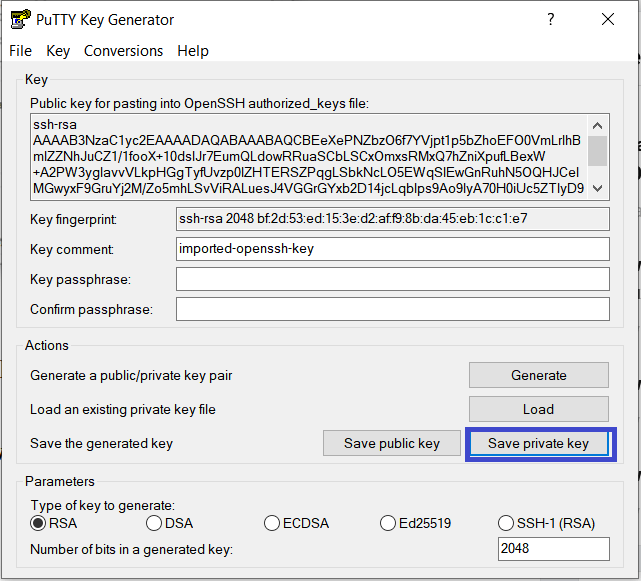Select the ECDSA key type

click(296, 523)
